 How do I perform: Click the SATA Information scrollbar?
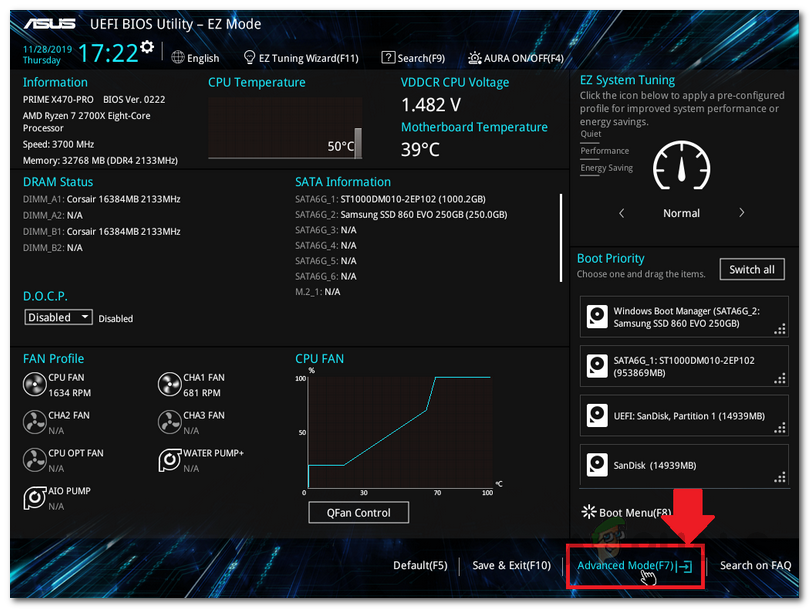(x=561, y=238)
